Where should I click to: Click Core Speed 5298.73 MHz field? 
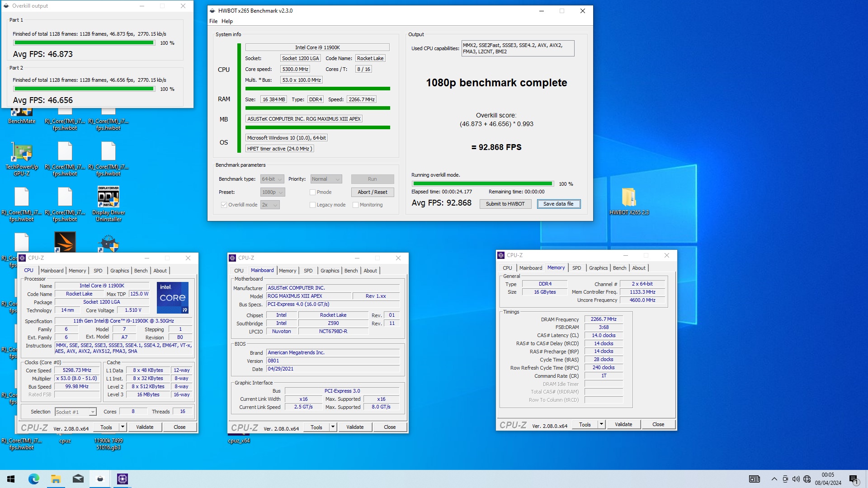click(77, 370)
